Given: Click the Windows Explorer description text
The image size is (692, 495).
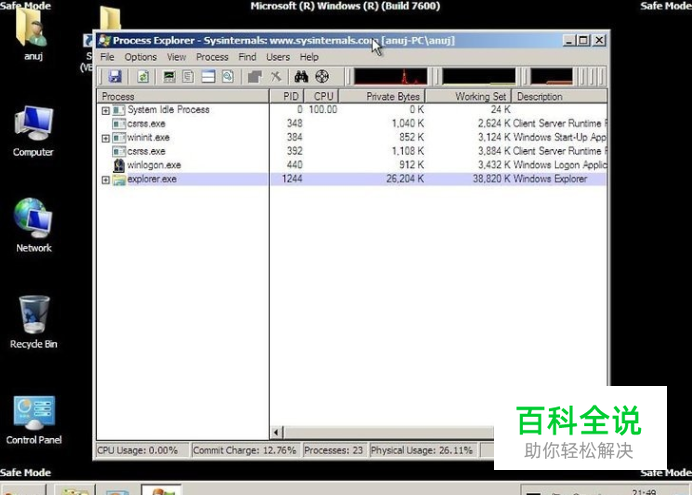Looking at the screenshot, I should tap(550, 179).
